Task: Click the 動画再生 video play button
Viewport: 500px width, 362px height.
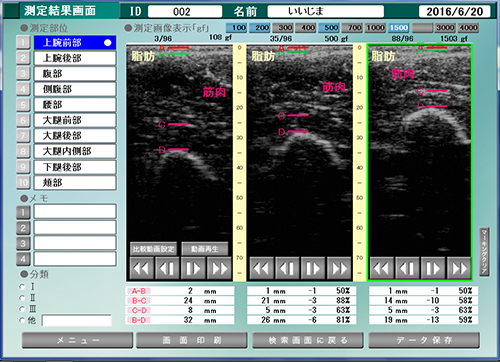Action: click(205, 249)
